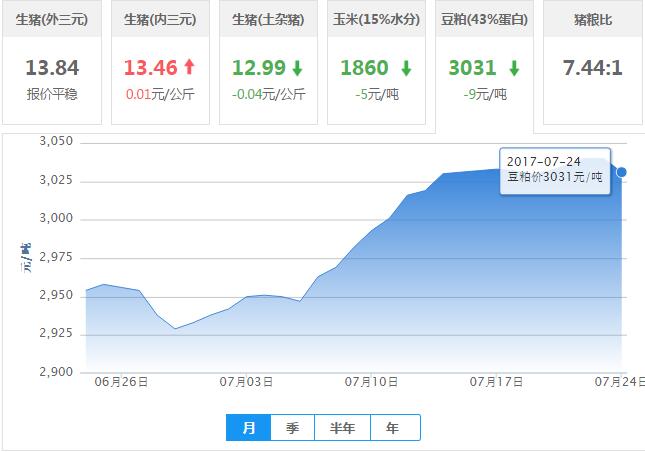Click the 1860 corn price value

(364, 68)
